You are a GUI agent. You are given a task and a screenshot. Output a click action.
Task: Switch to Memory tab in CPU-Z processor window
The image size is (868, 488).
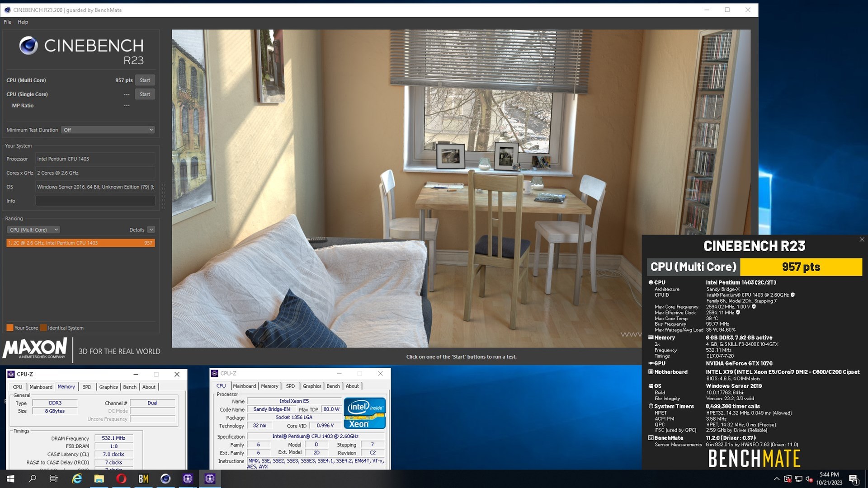tap(269, 386)
